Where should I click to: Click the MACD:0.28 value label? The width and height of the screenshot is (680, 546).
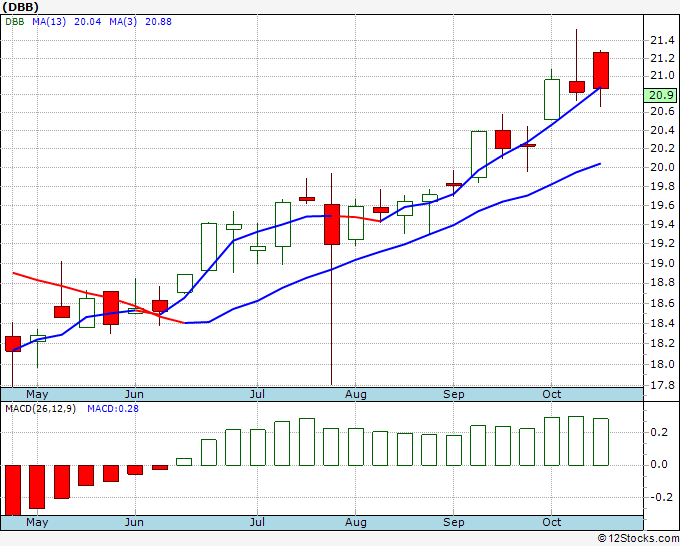[x=113, y=409]
